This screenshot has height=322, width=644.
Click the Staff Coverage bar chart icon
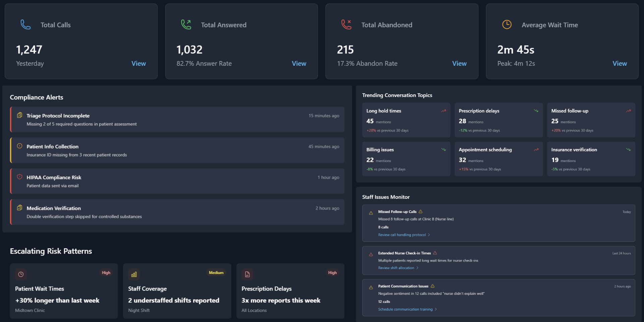pyautogui.click(x=134, y=274)
